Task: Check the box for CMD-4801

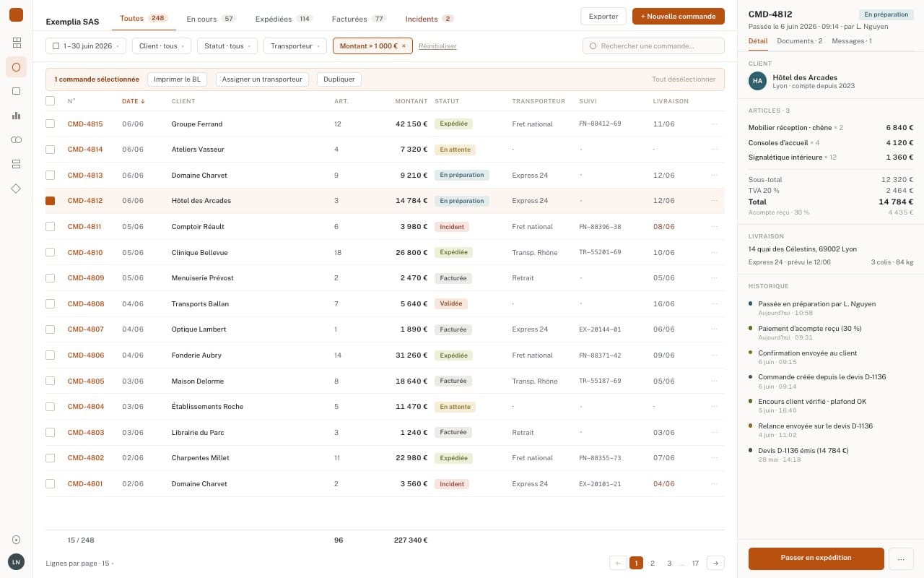Action: coord(50,484)
